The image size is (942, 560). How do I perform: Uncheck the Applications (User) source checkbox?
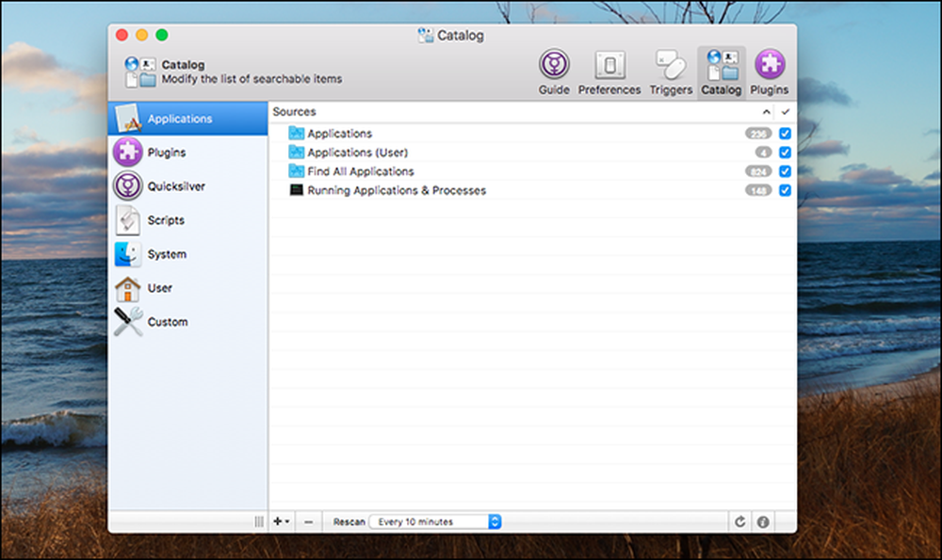pyautogui.click(x=785, y=152)
